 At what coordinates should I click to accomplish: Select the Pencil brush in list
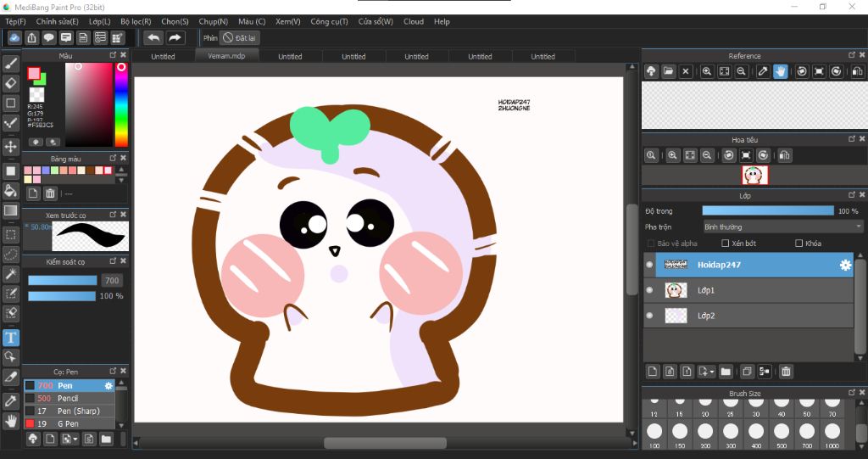click(x=70, y=398)
